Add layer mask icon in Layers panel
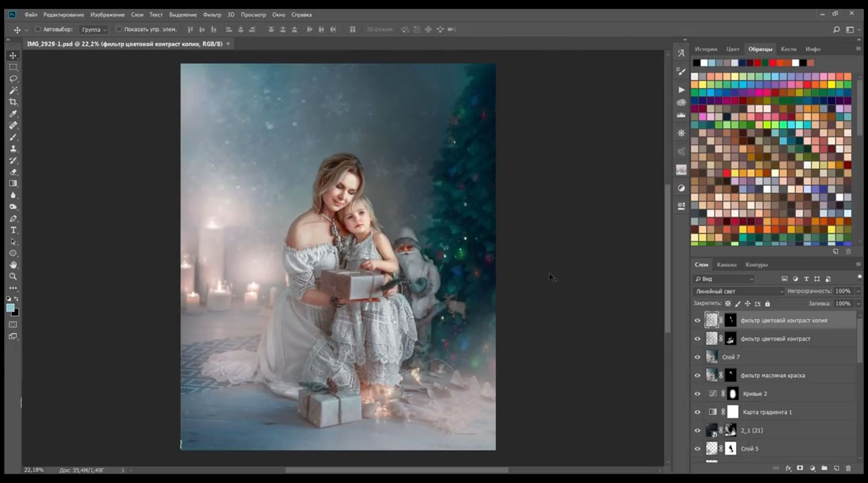Viewport: 868px width, 483px height. [x=800, y=468]
